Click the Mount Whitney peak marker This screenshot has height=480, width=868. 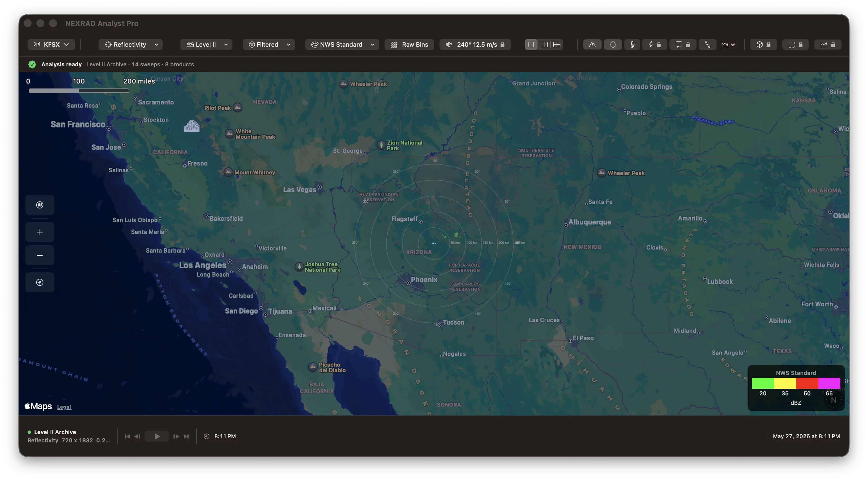[x=228, y=172]
